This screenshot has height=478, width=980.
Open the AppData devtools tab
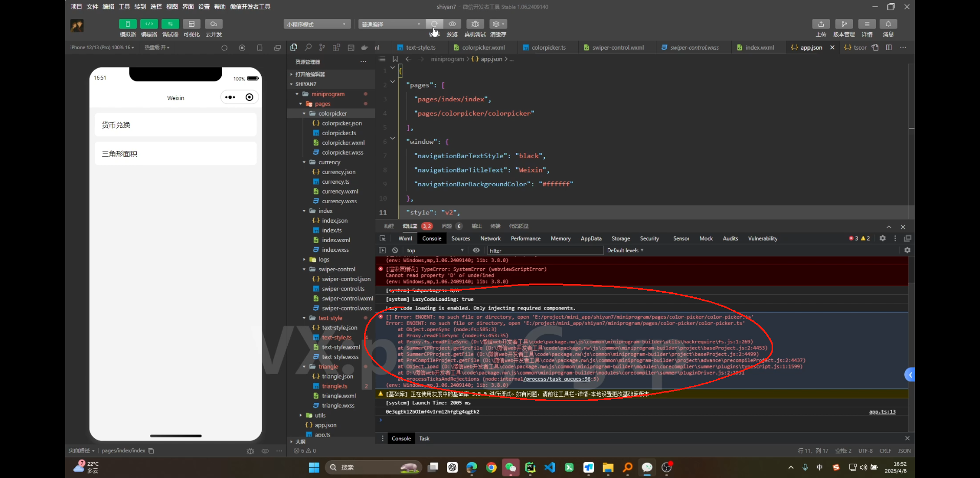pos(591,238)
